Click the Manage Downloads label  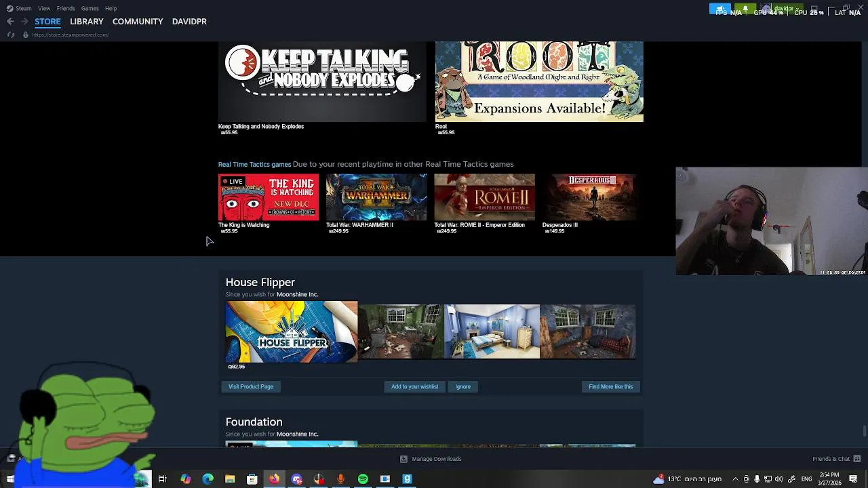(437, 459)
